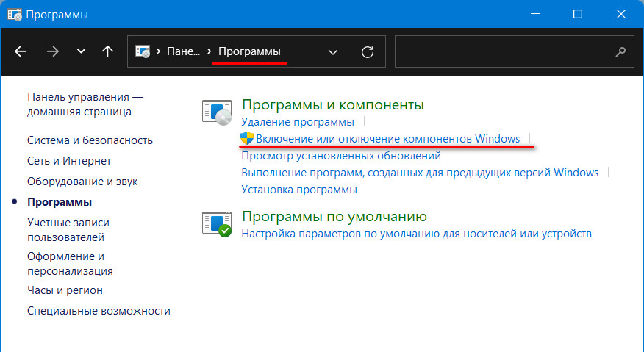The image size is (644, 352).
Task: Go up one level with up arrow
Action: click(107, 51)
